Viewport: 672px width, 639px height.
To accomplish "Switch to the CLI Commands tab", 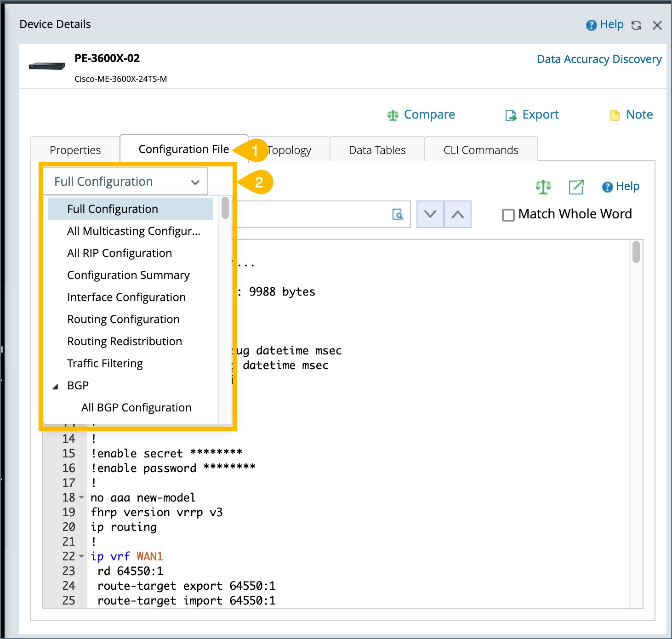I will (x=480, y=150).
